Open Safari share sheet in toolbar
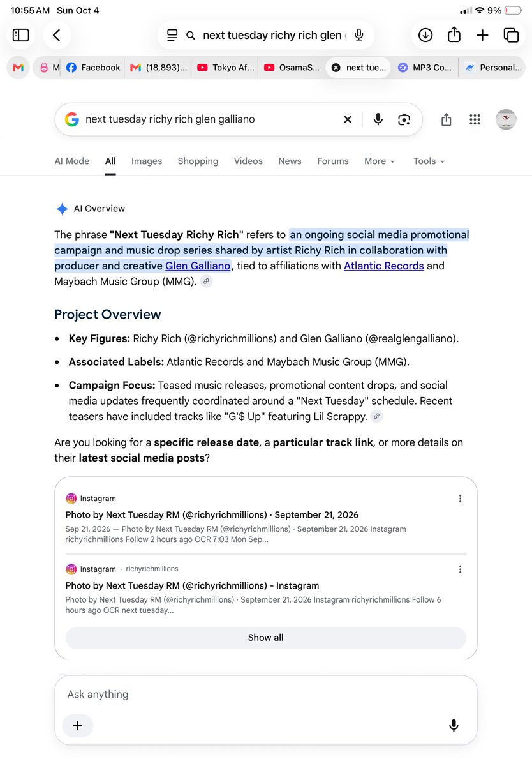Viewport: 532px width, 766px height. [x=454, y=35]
